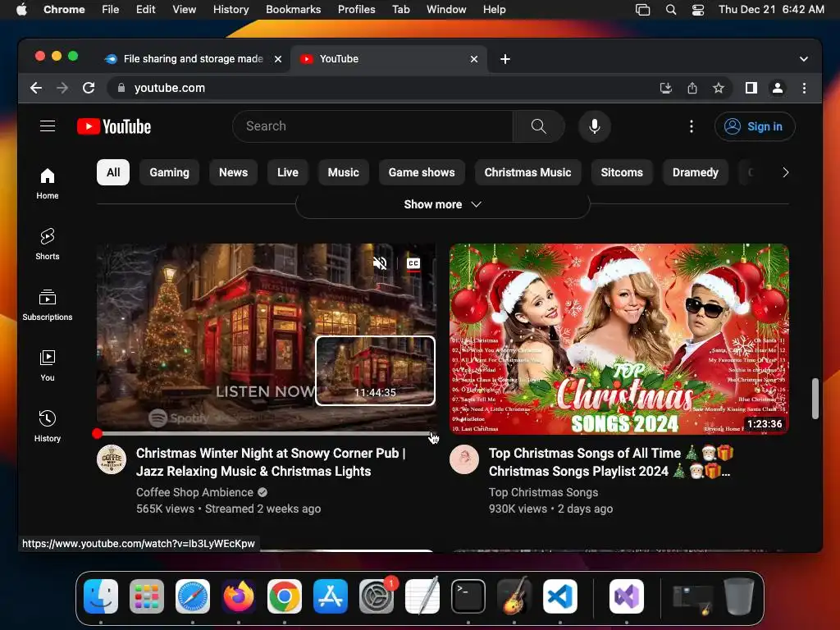Open Top Christmas Songs of All Time title
The height and width of the screenshot is (630, 840).
pos(610,463)
